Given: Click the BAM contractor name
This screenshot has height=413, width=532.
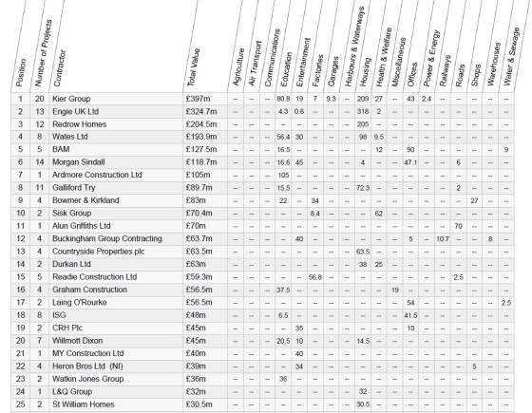Looking at the screenshot, I should pos(61,150).
